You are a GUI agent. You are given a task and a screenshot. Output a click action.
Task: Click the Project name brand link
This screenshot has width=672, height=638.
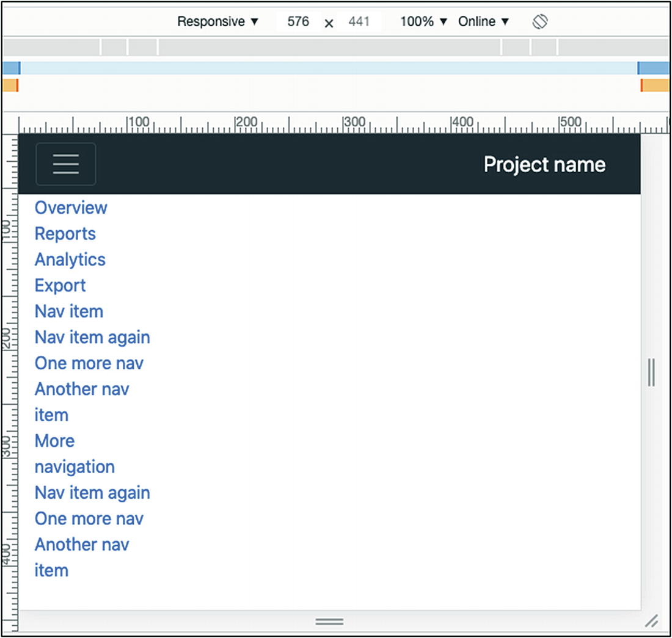coord(544,164)
